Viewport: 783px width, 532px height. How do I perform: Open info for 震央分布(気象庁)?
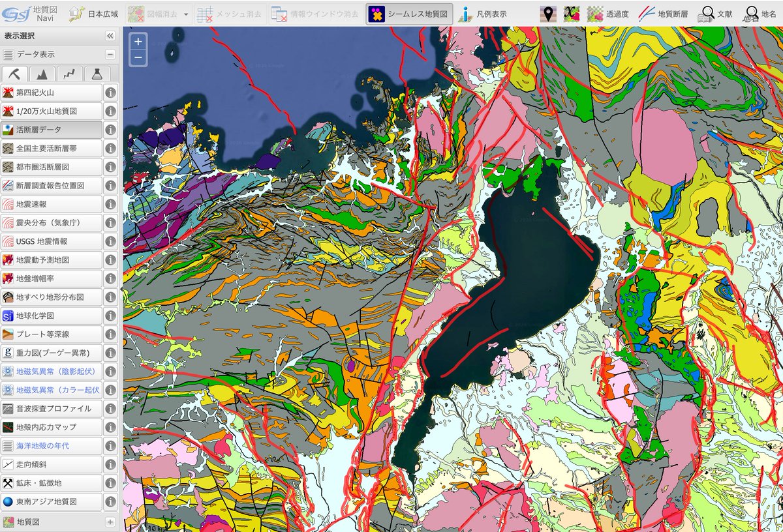111,223
